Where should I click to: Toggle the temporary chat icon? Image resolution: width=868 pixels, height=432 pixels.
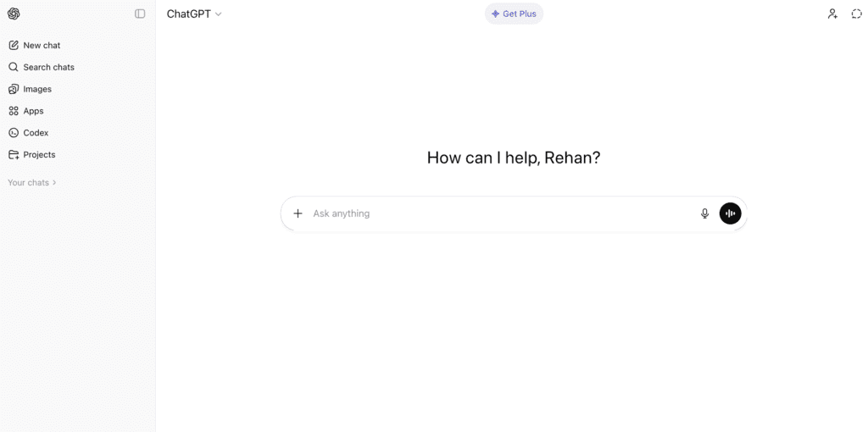(x=856, y=14)
